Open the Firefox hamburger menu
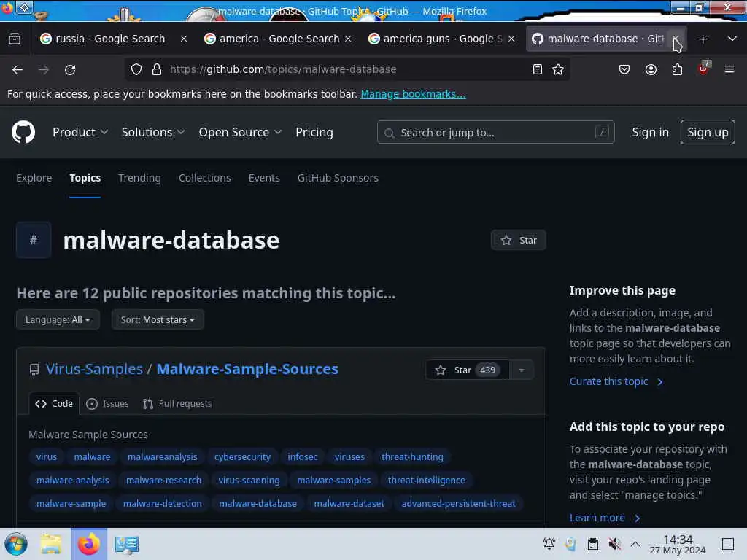This screenshot has width=747, height=560. (729, 69)
